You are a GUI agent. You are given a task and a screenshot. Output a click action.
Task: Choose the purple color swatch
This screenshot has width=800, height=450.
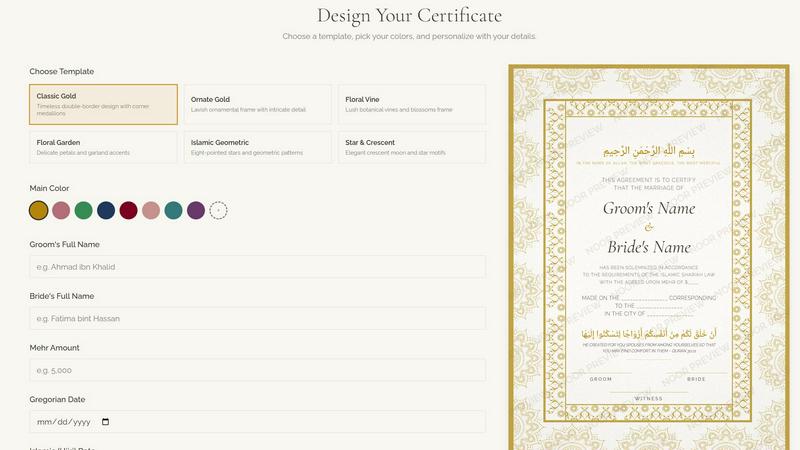(x=196, y=210)
